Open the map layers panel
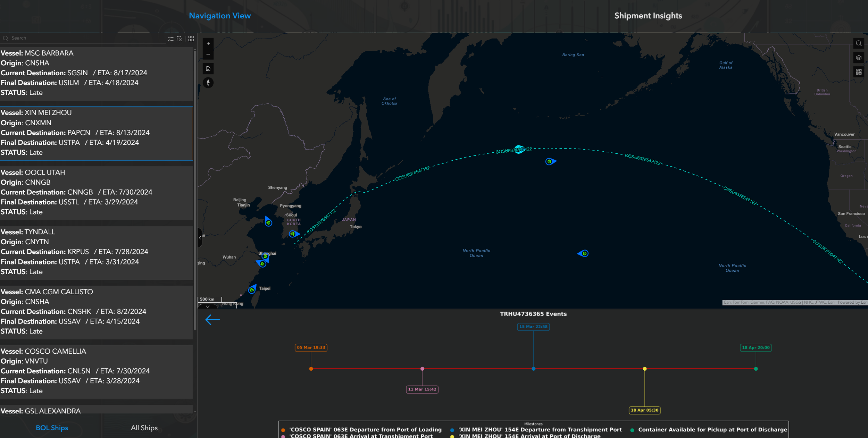The height and width of the screenshot is (438, 868). [x=858, y=58]
